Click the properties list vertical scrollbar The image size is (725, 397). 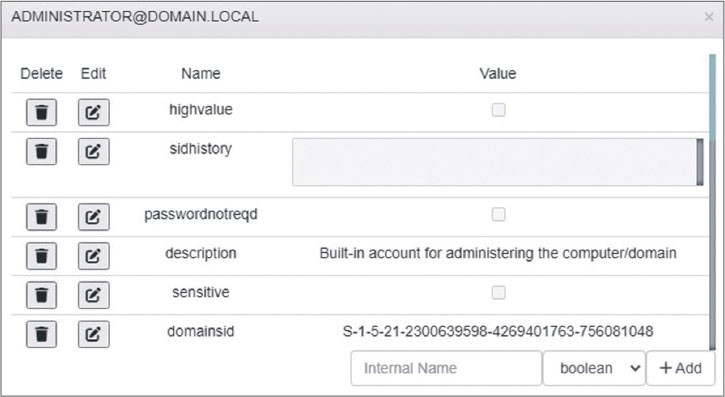coord(712,99)
